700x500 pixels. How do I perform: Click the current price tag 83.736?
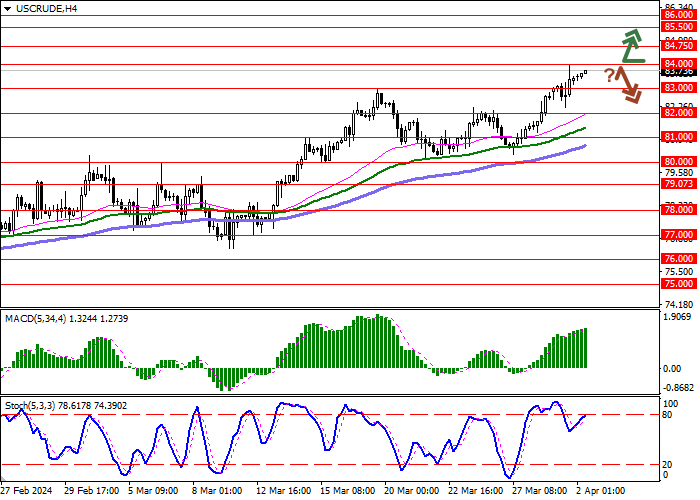(x=679, y=72)
